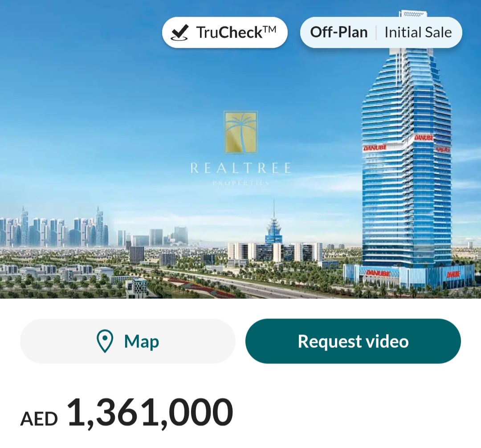
Task: Tap the map pin location icon
Action: pos(105,341)
